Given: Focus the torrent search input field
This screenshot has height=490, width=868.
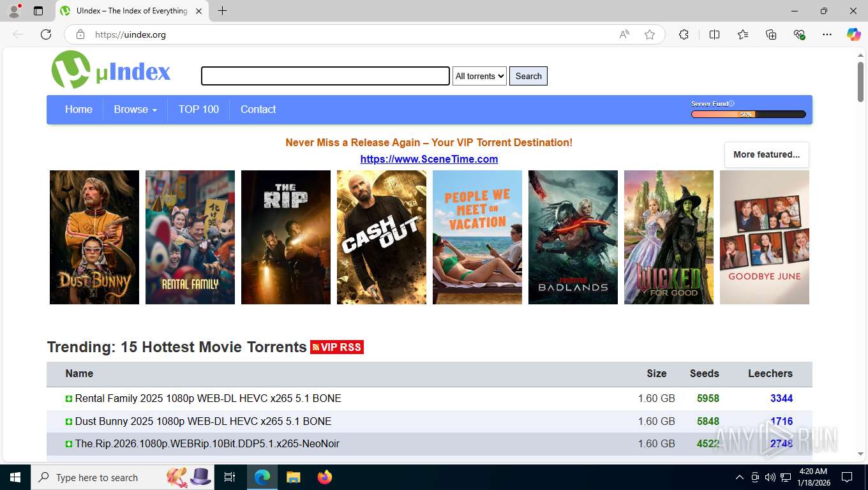Looking at the screenshot, I should tap(325, 76).
